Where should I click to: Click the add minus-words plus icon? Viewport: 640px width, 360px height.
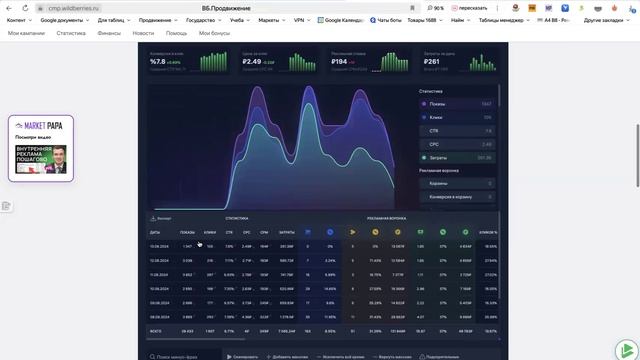[269, 357]
